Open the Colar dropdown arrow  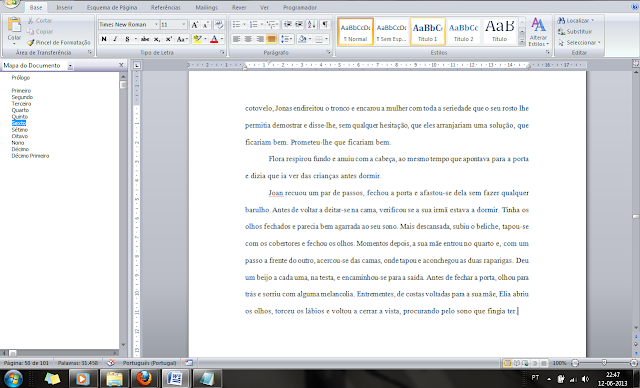click(x=14, y=44)
